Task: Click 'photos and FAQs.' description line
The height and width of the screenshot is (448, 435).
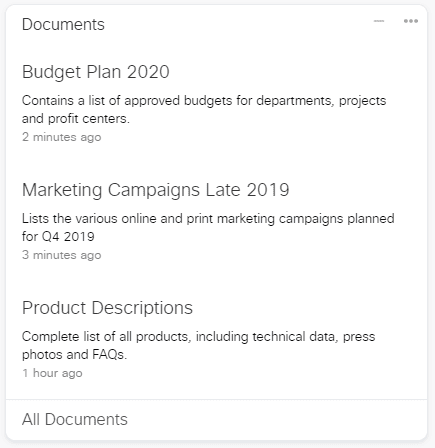Action: point(75,355)
